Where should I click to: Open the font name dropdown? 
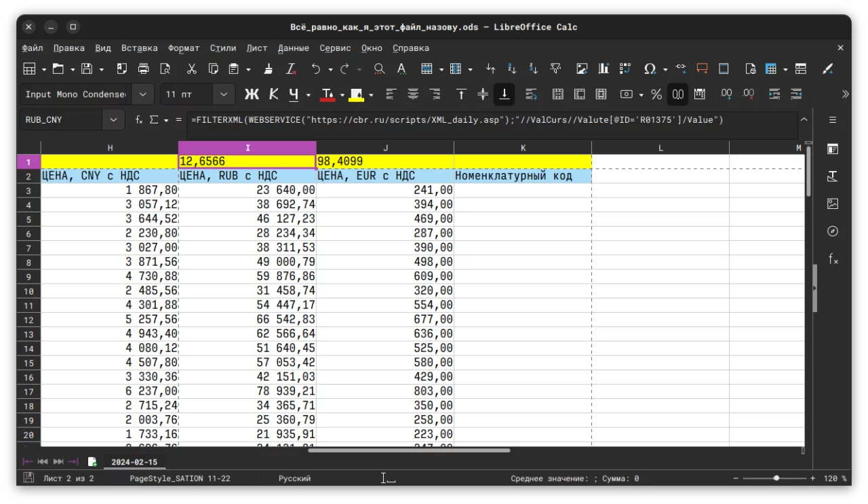click(x=142, y=94)
